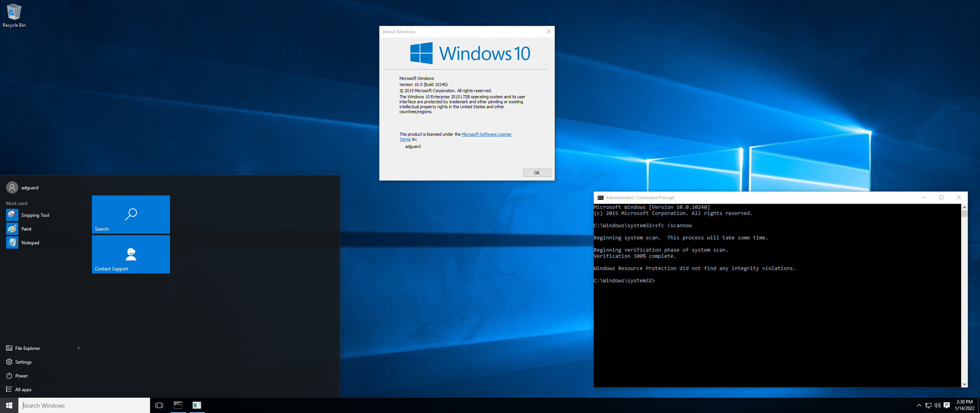Screen dimensions: 980x413
Task: Click the Windows Start button
Action: [x=9, y=405]
